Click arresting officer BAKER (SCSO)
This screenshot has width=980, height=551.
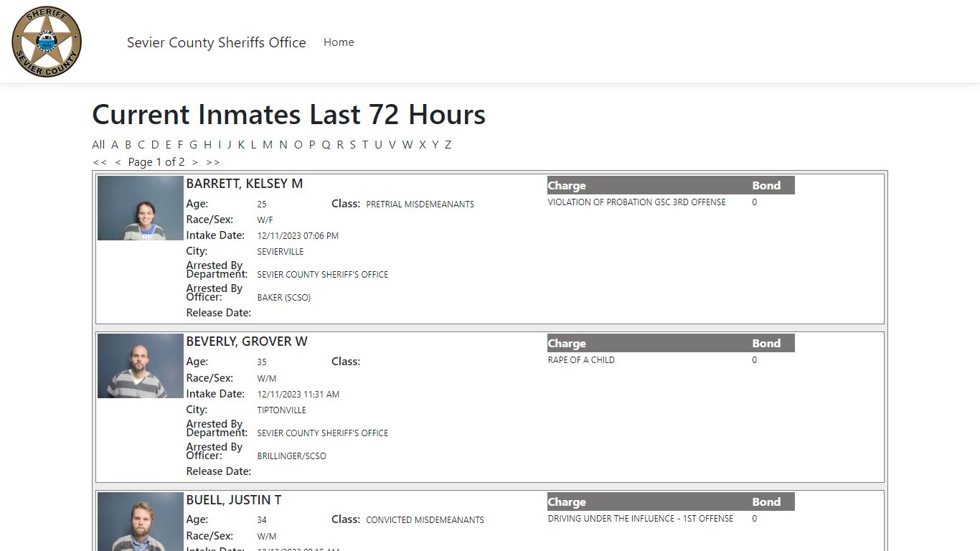coord(284,298)
